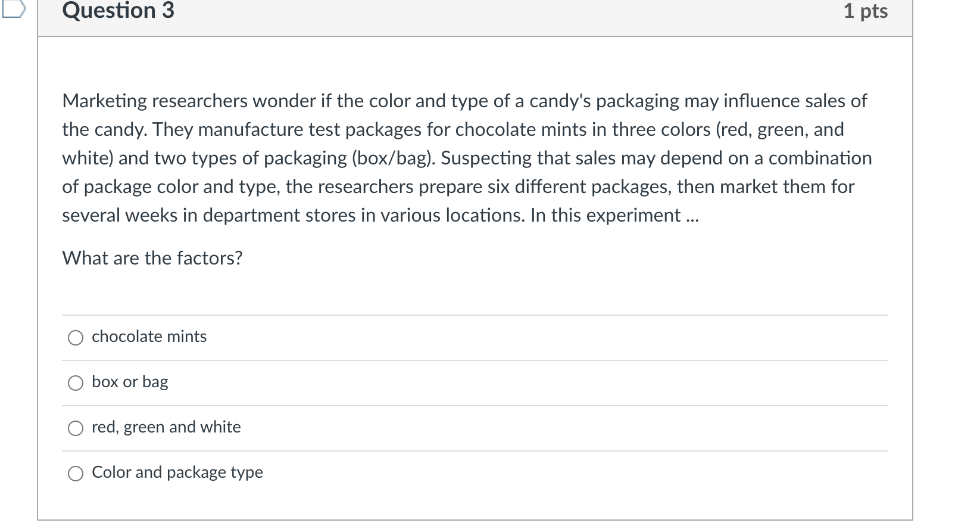This screenshot has width=980, height=529.
Task: Click the "What are the factors?" prompt
Action: click(152, 258)
